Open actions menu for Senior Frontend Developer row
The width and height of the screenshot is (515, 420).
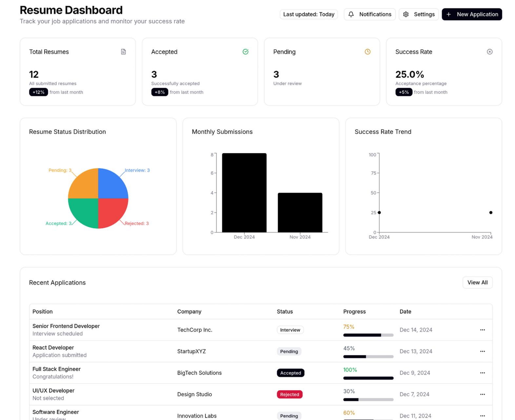(x=482, y=330)
